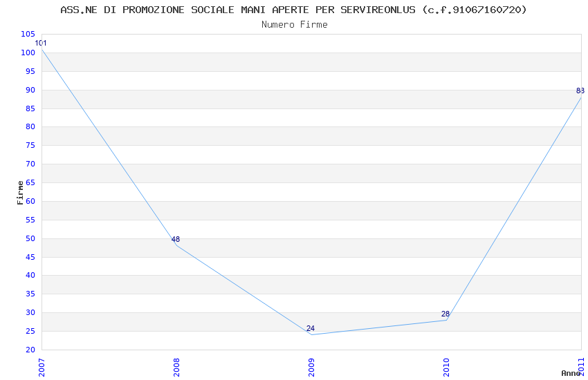588x380 pixels.
Task: Click y-axis tick label 50
Action: click(x=30, y=238)
